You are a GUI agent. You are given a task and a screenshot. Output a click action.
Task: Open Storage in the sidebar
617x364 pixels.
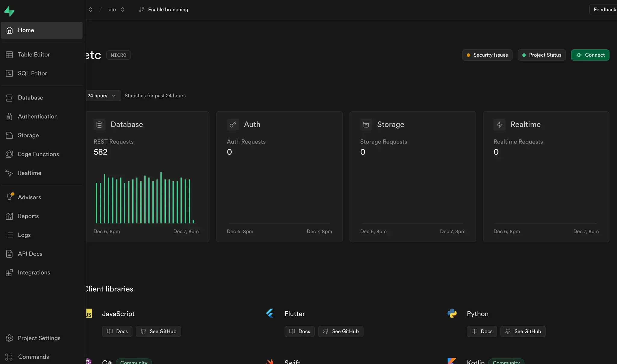pos(42,135)
